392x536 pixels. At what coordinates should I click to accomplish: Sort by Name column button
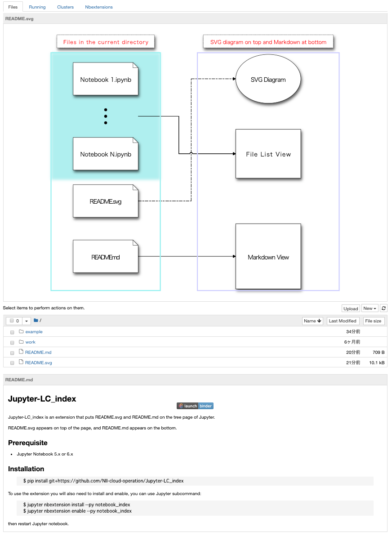click(312, 321)
